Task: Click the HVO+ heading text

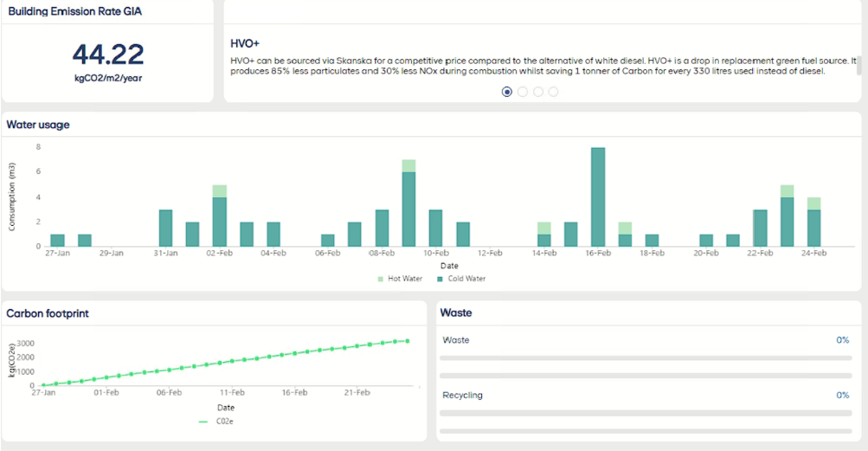Action: point(245,43)
